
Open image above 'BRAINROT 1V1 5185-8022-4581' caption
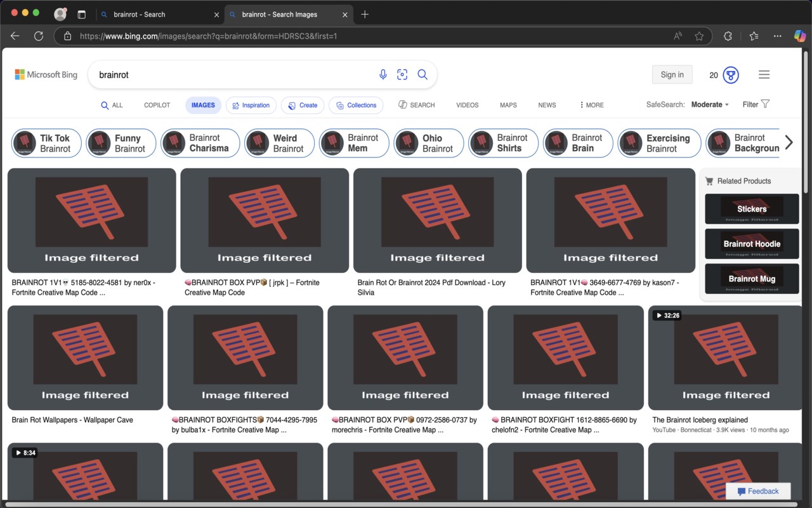tap(92, 220)
